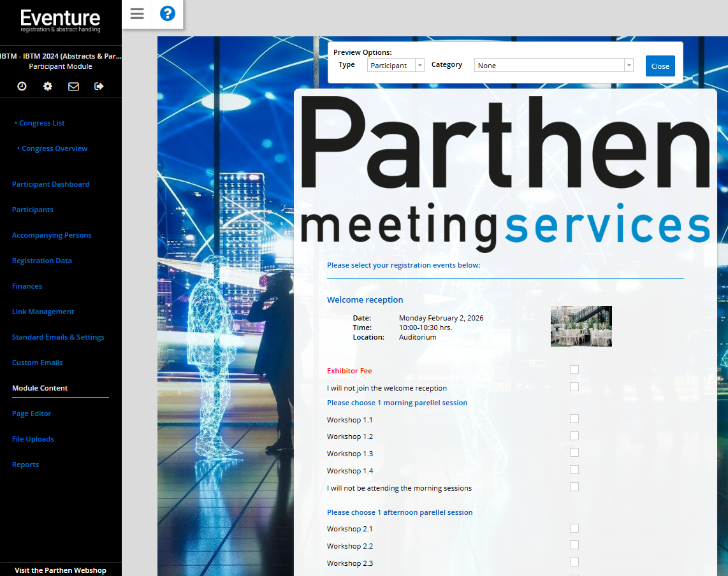The width and height of the screenshot is (728, 576).
Task: Click the 'IBTM - IBTM 2024' congress title
Action: (x=61, y=56)
